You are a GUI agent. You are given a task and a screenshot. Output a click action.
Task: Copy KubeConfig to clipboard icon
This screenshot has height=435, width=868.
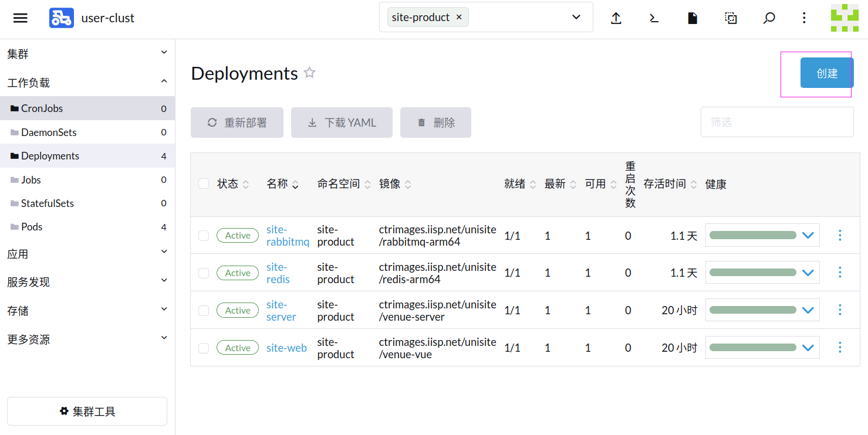pyautogui.click(x=731, y=18)
